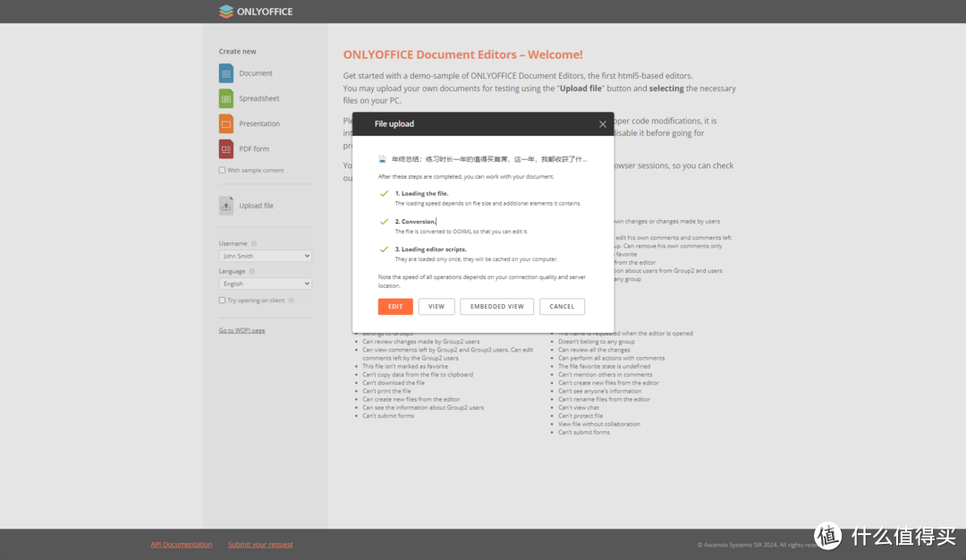Click the VIEW button in File upload dialog

pos(436,307)
